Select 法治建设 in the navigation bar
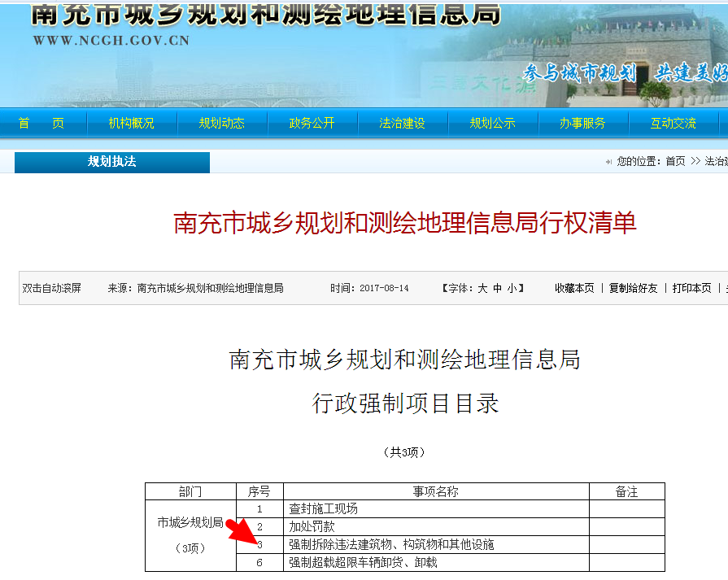 pos(402,124)
